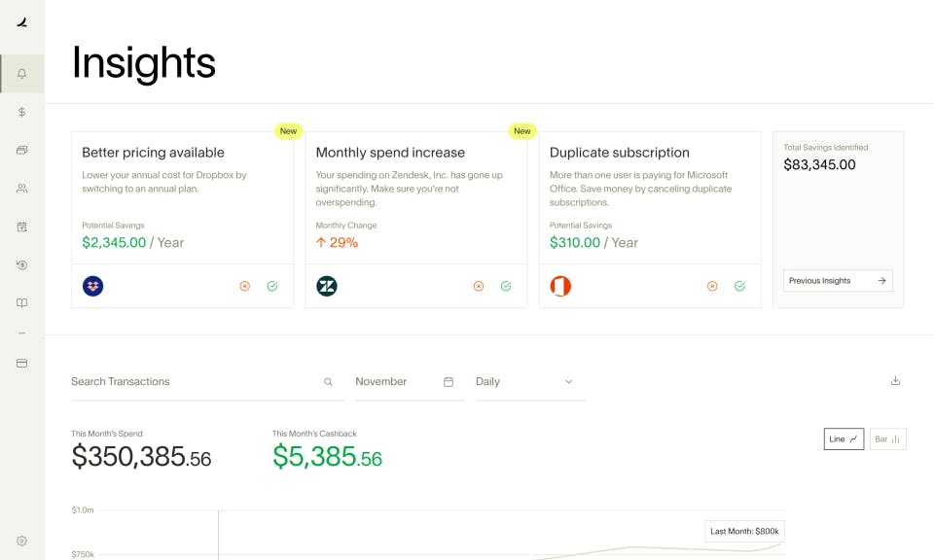Image resolution: width=934 pixels, height=560 pixels.
Task: Open the November month picker
Action: (x=409, y=381)
